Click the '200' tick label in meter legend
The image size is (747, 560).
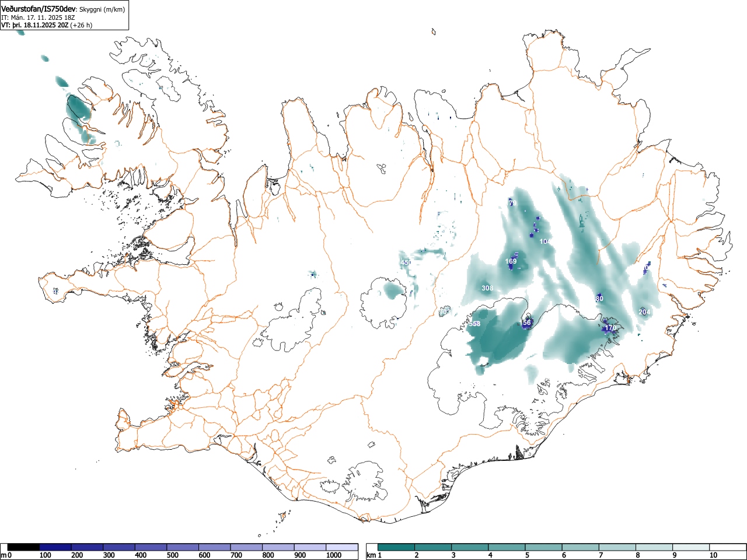(76, 555)
